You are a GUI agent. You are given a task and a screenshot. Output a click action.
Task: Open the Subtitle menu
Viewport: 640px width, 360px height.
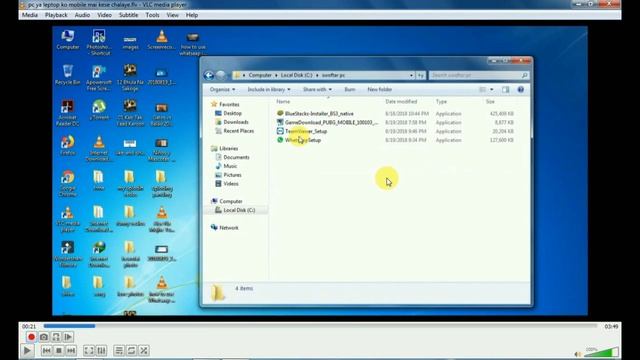(x=129, y=15)
